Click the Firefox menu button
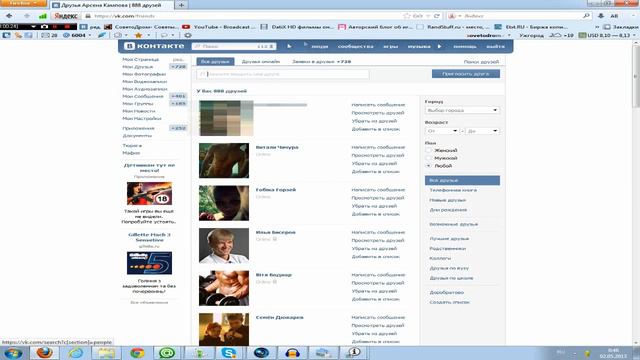Viewport: 640px width, 360px height. [24, 3]
